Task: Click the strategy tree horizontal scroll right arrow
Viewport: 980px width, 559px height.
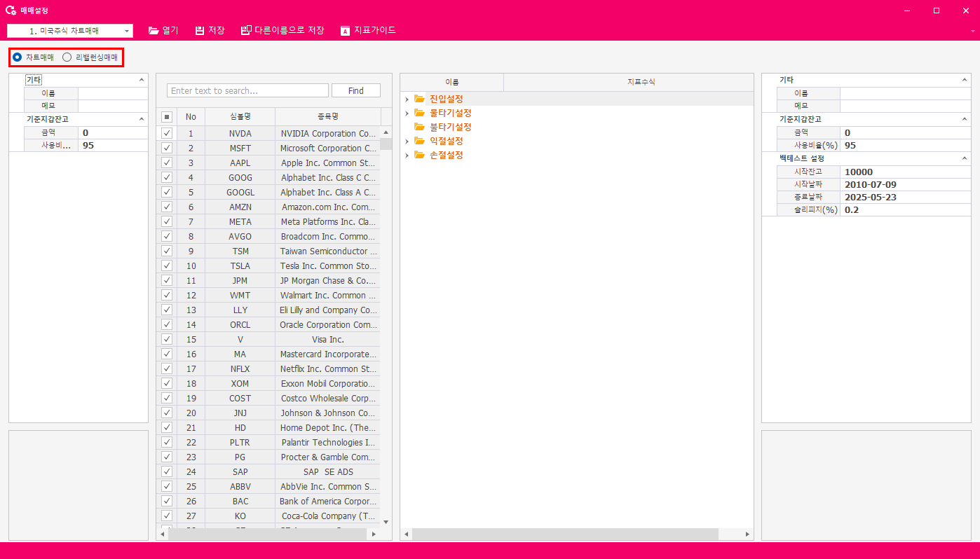Action: [x=747, y=534]
